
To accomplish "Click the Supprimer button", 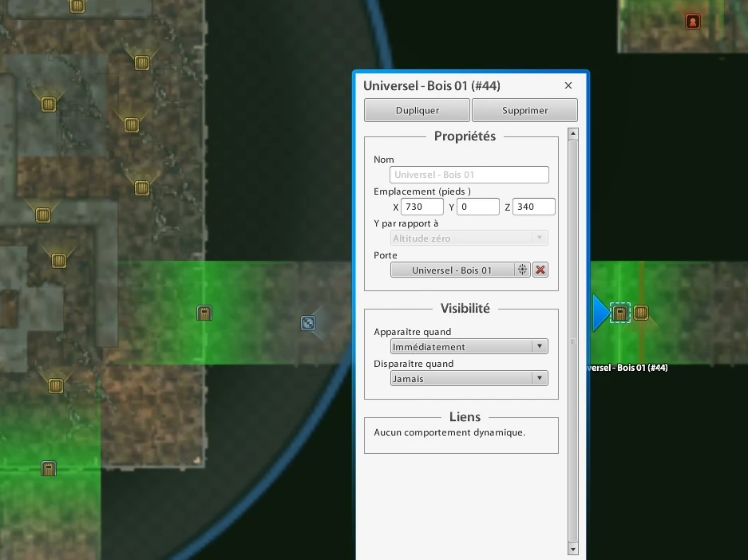I will (x=524, y=110).
